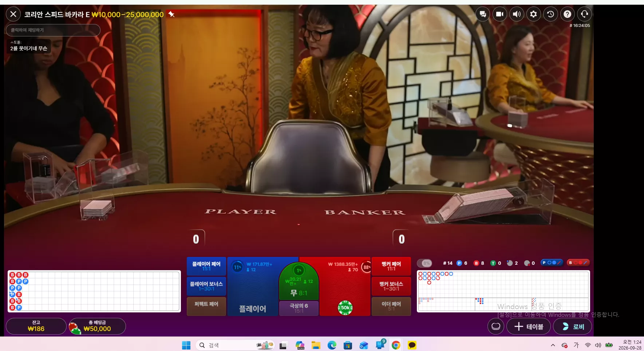Viewport: 644px width, 351px height.
Task: Toggle the Player prediction roadmap pill
Action: [x=552, y=263]
